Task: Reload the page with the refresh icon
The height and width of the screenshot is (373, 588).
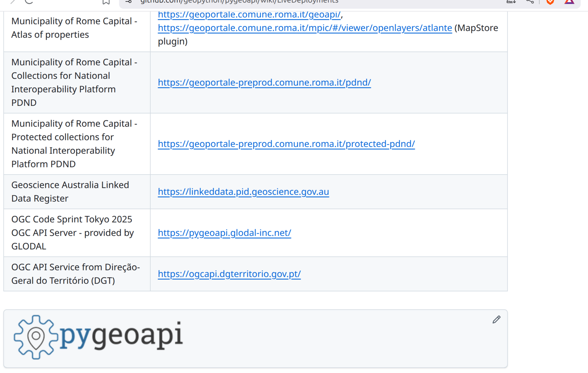Action: tap(29, 1)
